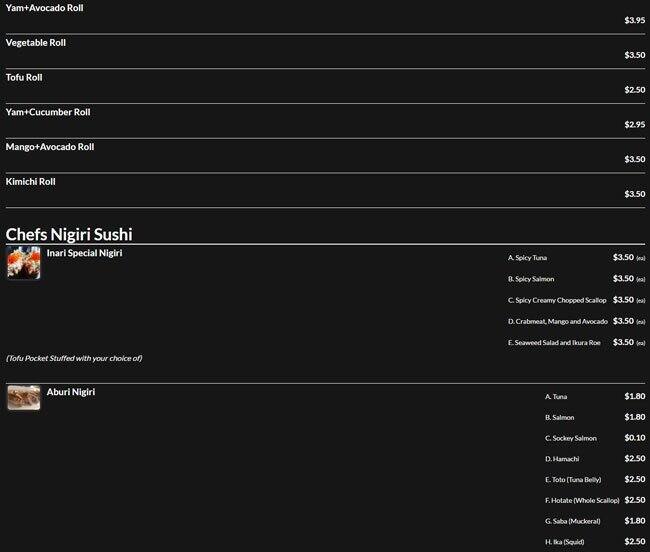The height and width of the screenshot is (552, 650).
Task: Click the Kimichi Roll item
Action: (31, 182)
